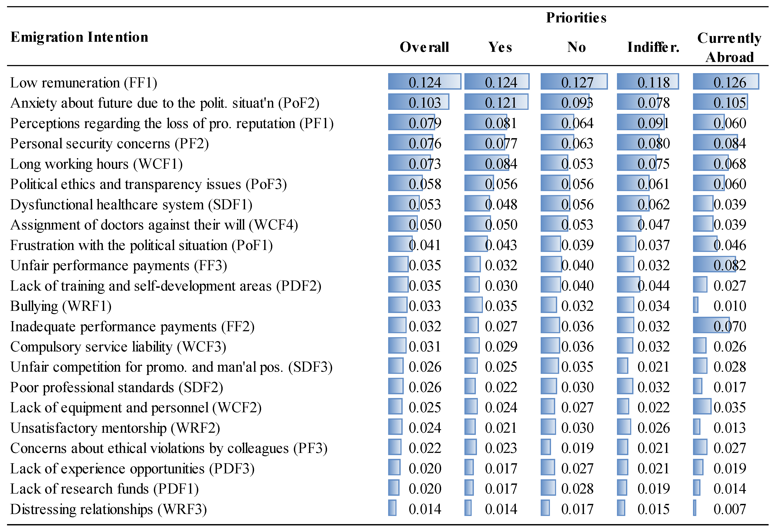This screenshot has height=532, width=773.
Task: Click Indiffer. value for Poor professional standards
Action: (x=653, y=387)
